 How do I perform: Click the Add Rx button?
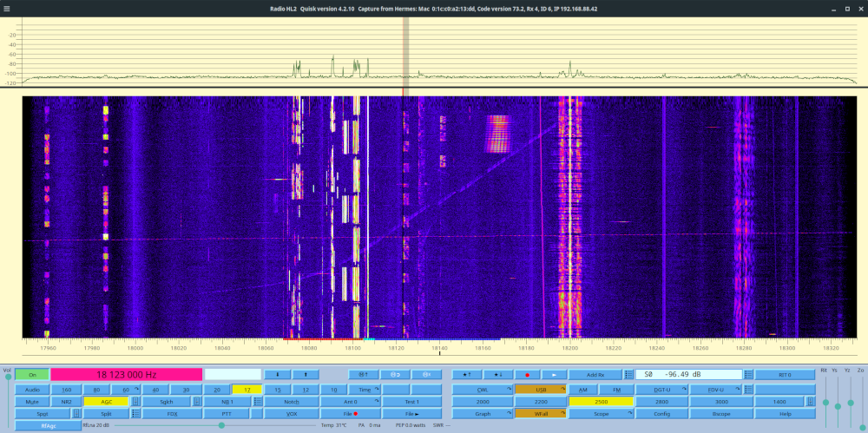point(595,375)
